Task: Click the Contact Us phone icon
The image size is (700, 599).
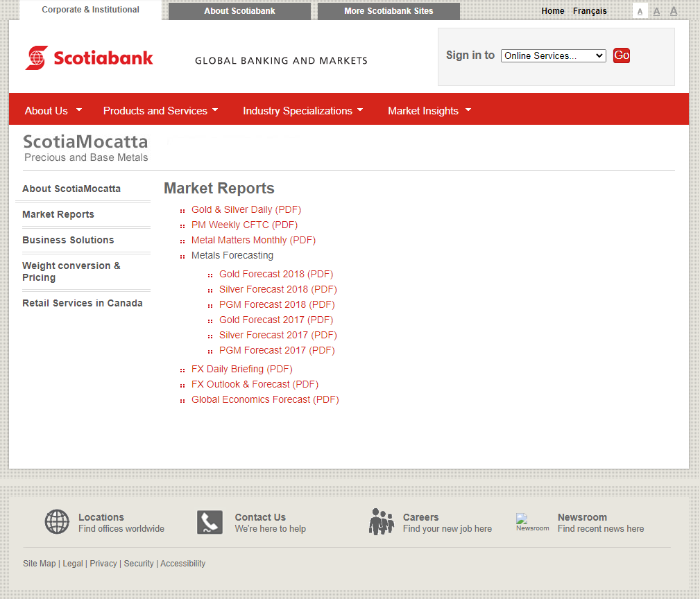Action: pyautogui.click(x=210, y=522)
